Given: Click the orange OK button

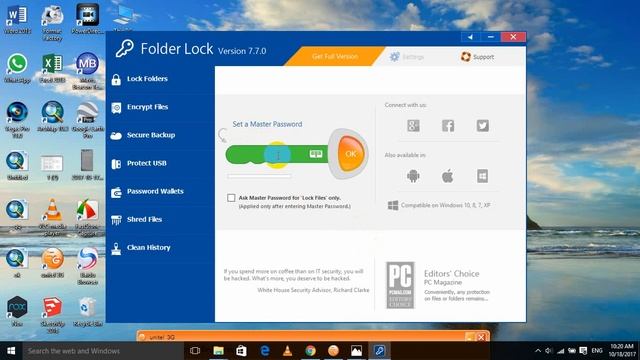Looking at the screenshot, I should [351, 154].
